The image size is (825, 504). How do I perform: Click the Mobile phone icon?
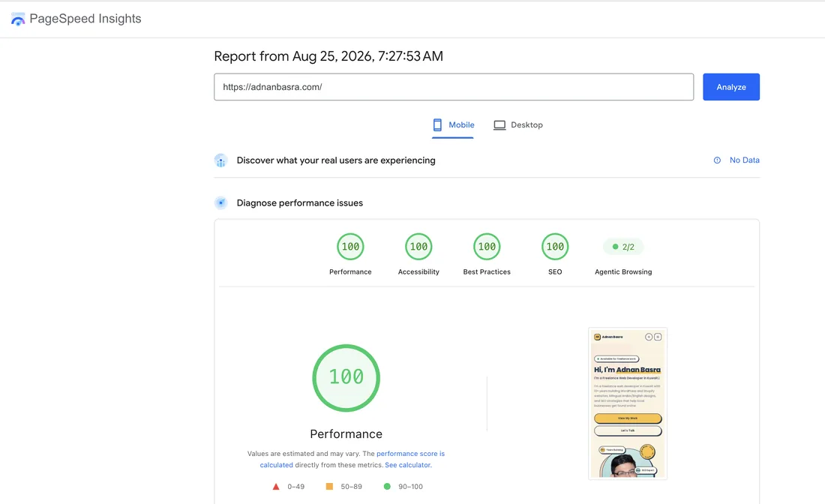437,124
